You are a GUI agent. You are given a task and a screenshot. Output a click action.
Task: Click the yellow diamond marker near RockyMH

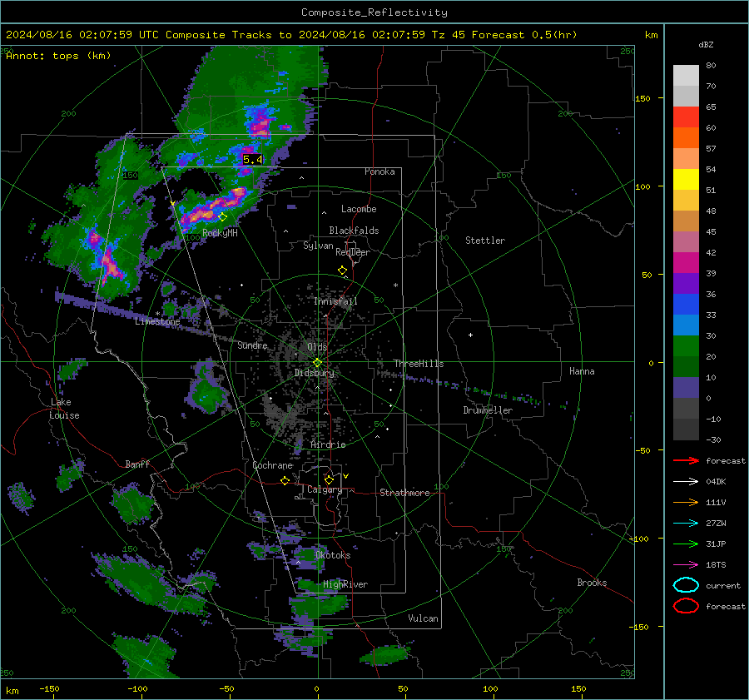pos(222,217)
